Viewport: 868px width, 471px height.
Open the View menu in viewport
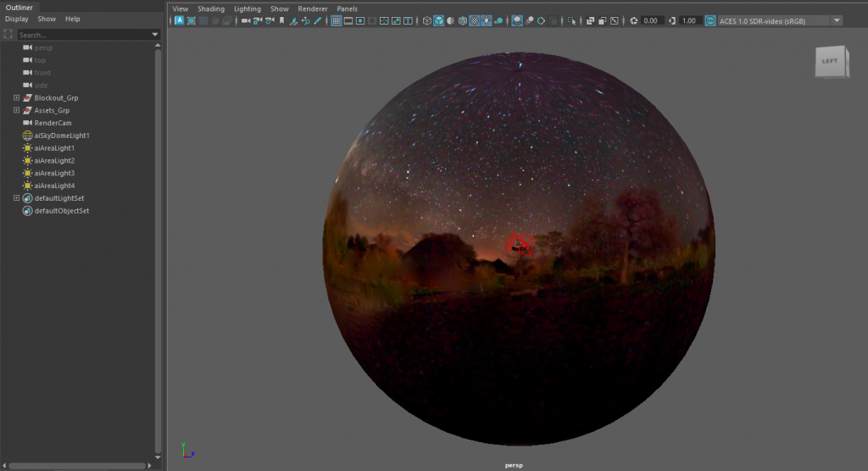[181, 8]
